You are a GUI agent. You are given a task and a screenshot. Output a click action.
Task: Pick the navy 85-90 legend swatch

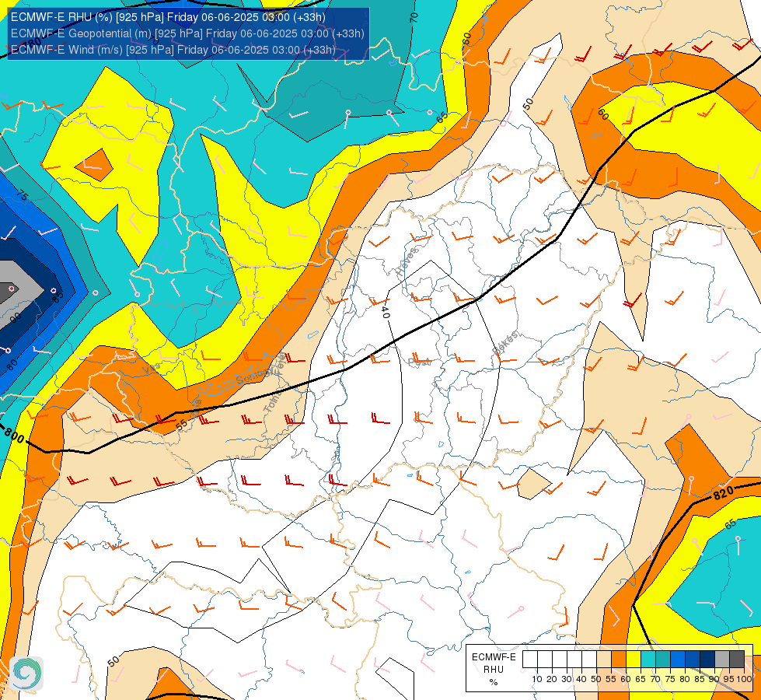coord(707,660)
